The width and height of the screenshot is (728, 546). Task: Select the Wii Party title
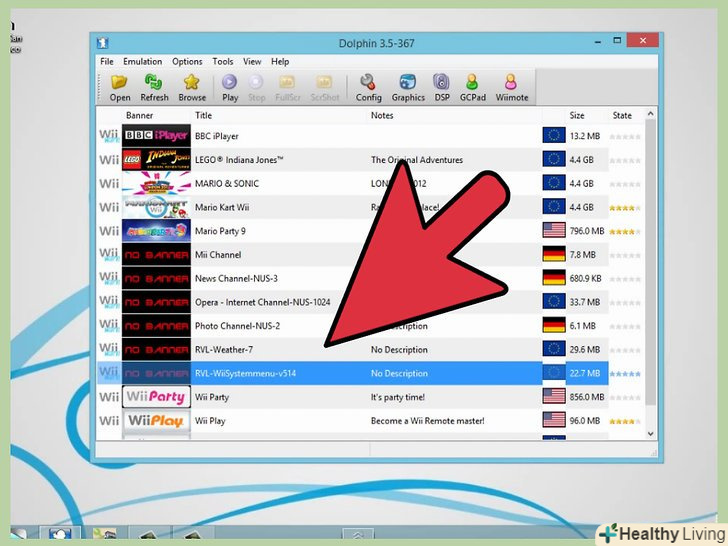212,397
